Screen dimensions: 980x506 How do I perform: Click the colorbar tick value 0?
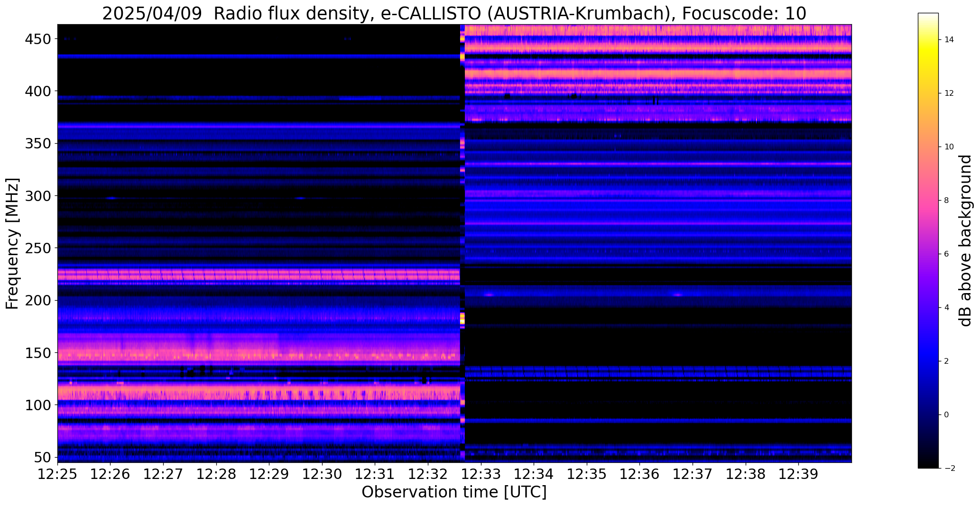click(946, 415)
